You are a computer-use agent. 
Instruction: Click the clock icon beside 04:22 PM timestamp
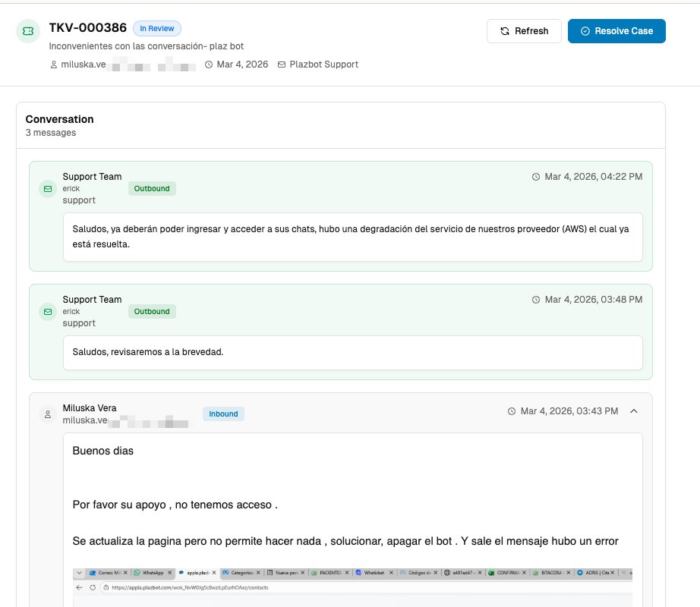(536, 177)
